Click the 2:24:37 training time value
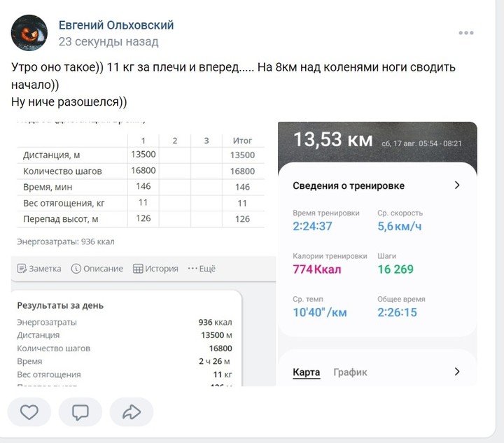 (x=312, y=226)
